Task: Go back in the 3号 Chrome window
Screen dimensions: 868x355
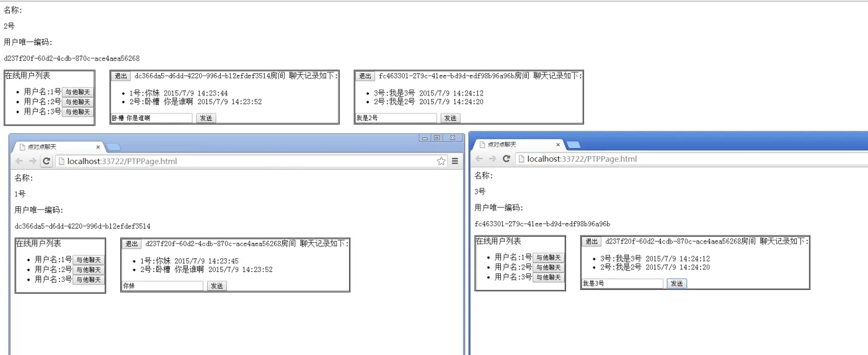Action: (479, 159)
